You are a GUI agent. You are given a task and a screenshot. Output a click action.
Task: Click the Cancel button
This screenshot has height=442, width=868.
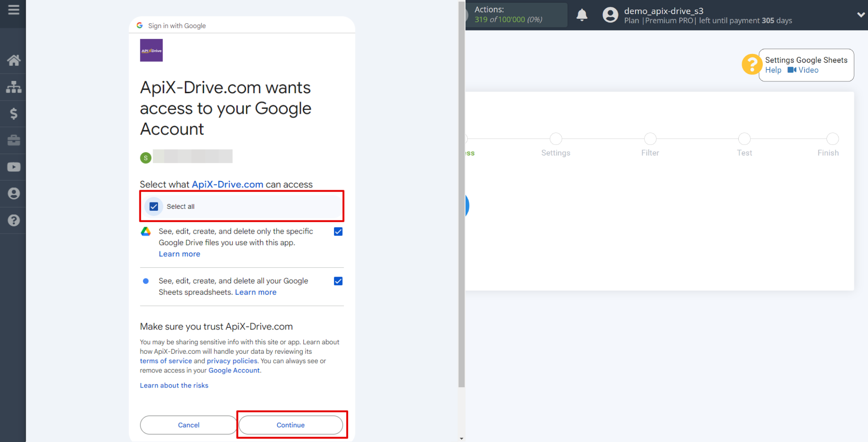click(189, 425)
